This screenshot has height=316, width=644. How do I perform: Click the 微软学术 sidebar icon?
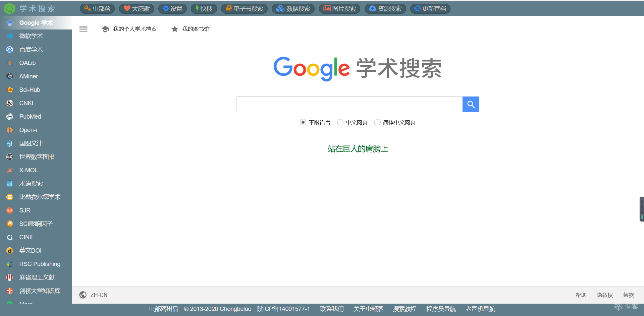pos(10,36)
